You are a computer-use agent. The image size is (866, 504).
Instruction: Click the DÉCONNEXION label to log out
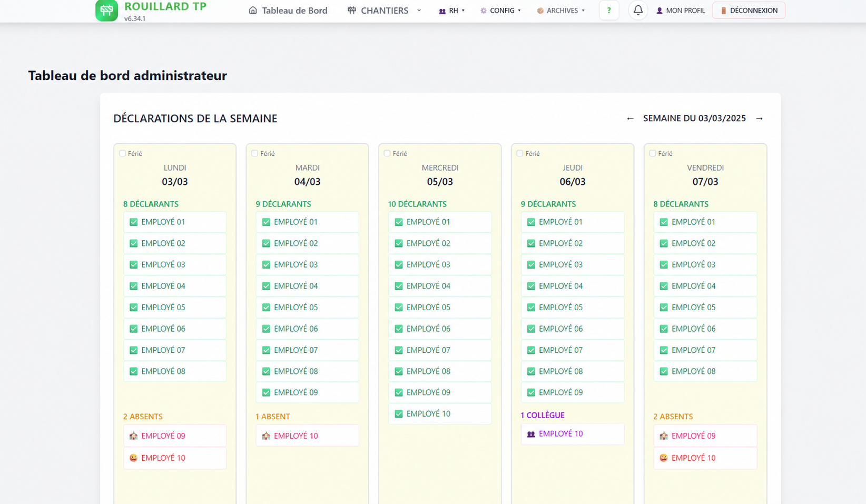[x=753, y=11]
